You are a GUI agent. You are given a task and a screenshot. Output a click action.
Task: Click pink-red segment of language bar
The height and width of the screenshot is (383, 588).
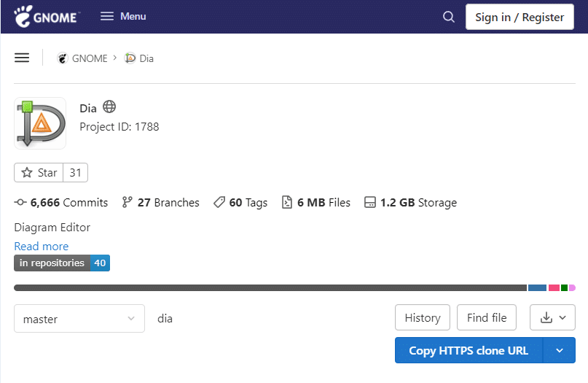click(x=554, y=287)
